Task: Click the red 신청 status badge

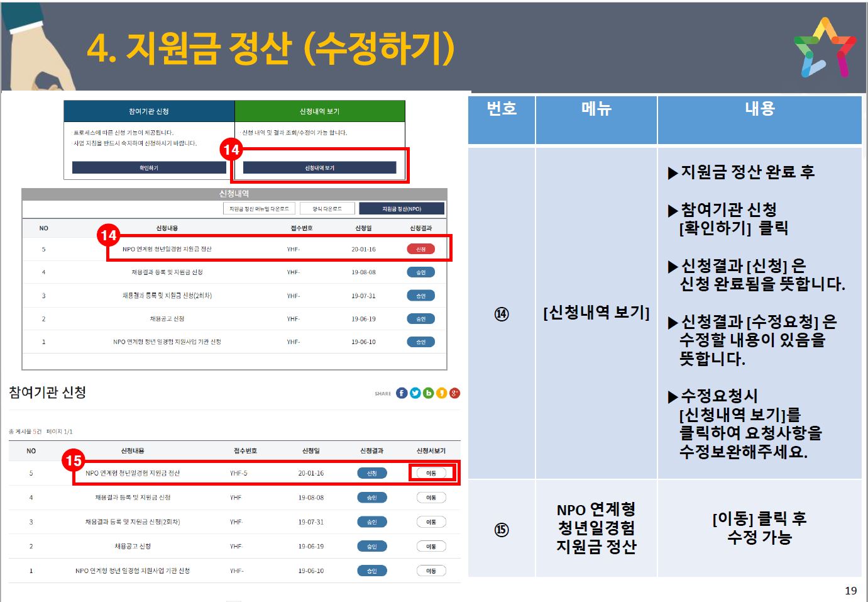Action: [x=420, y=249]
